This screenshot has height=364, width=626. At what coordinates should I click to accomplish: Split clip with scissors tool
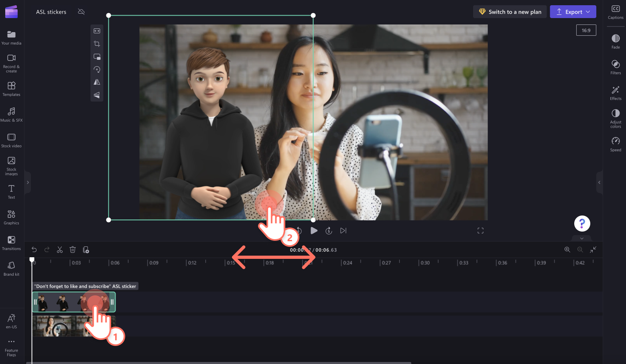coord(60,250)
